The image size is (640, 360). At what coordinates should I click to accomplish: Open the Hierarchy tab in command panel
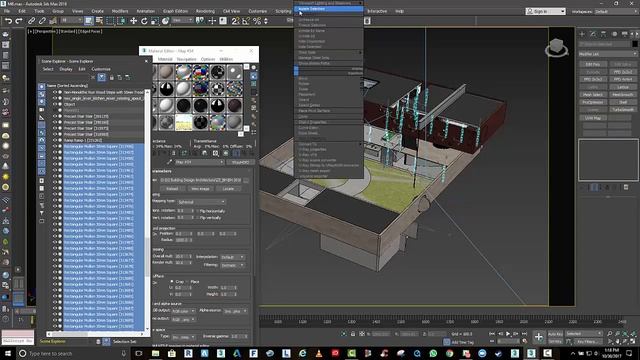pyautogui.click(x=603, y=34)
